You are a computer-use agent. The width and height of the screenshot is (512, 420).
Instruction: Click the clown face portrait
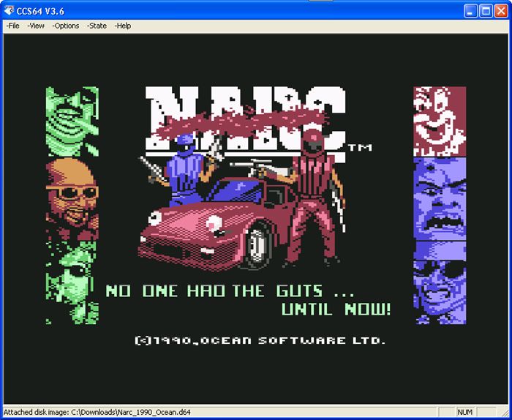pos(440,121)
